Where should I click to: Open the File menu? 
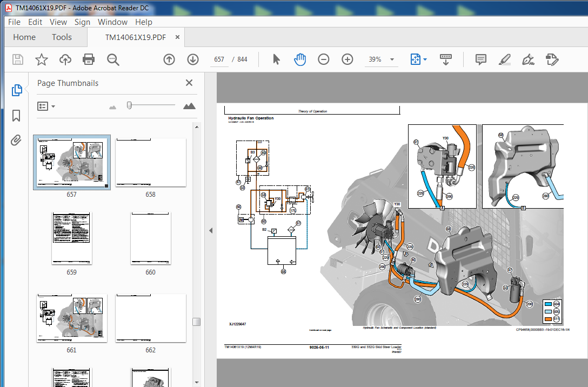click(14, 22)
